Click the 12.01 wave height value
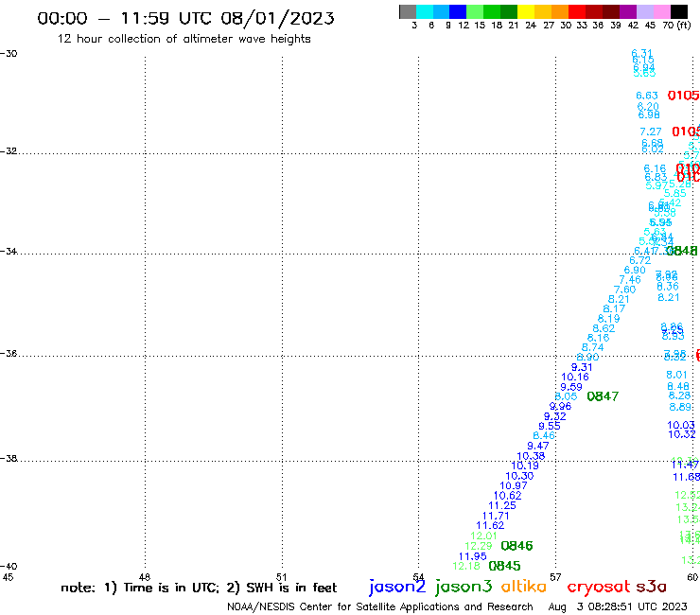Image resolution: width=700 pixels, height=615 pixels. [483, 536]
